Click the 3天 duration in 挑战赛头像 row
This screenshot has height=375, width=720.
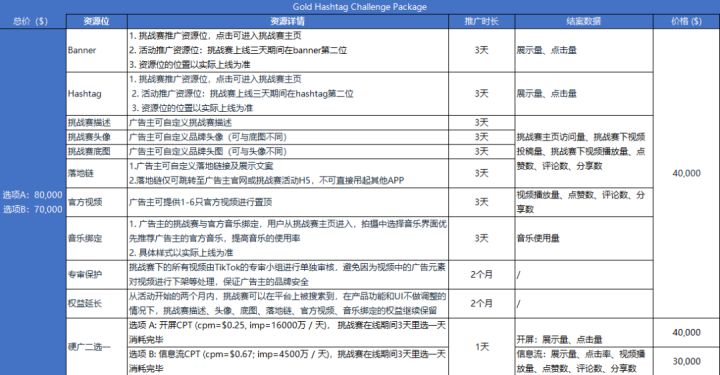(482, 137)
